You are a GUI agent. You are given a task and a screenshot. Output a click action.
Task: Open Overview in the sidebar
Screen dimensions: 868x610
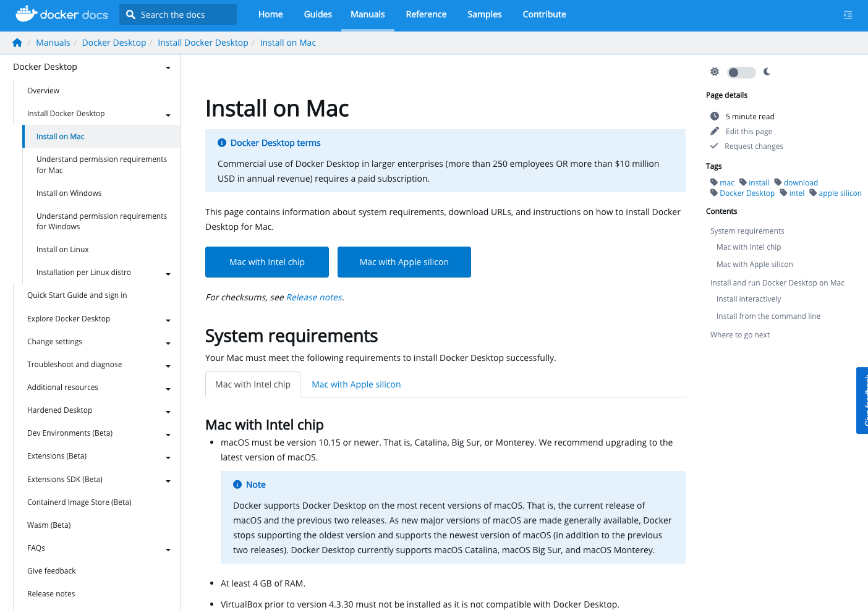point(43,91)
